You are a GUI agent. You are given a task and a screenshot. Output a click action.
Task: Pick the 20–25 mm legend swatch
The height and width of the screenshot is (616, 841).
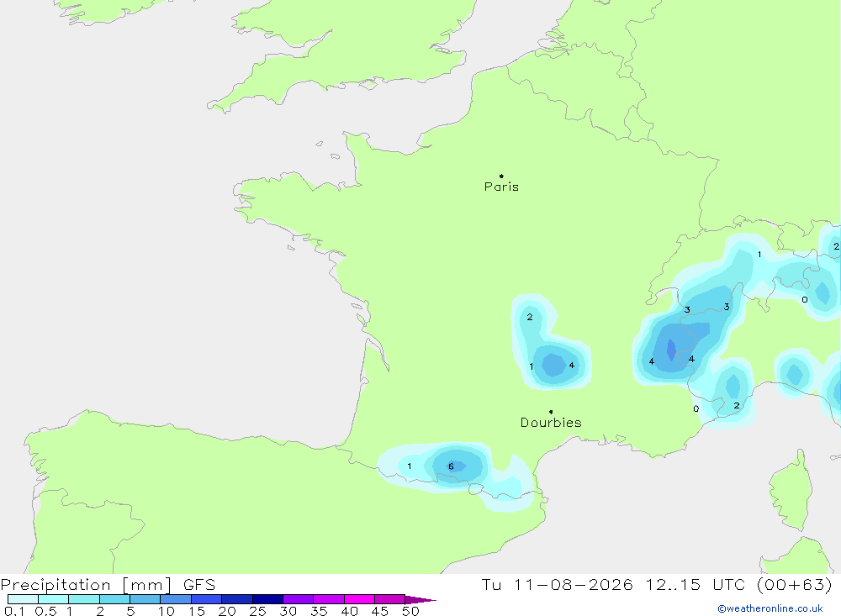tap(236, 599)
